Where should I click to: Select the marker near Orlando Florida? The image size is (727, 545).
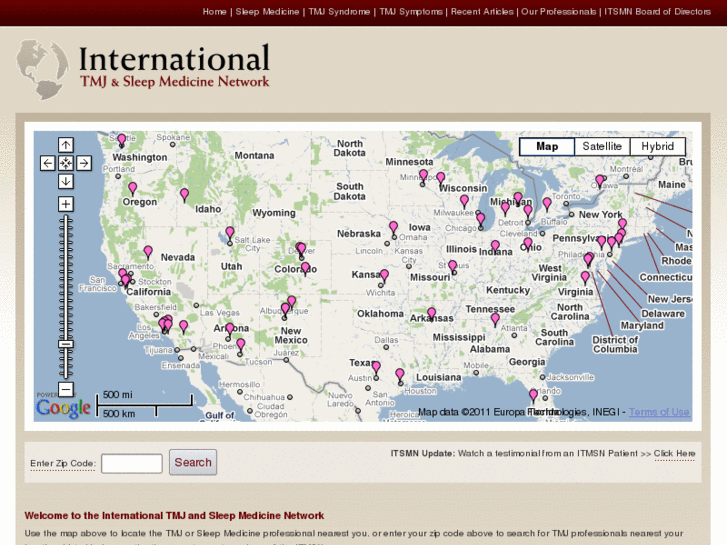pyautogui.click(x=534, y=395)
